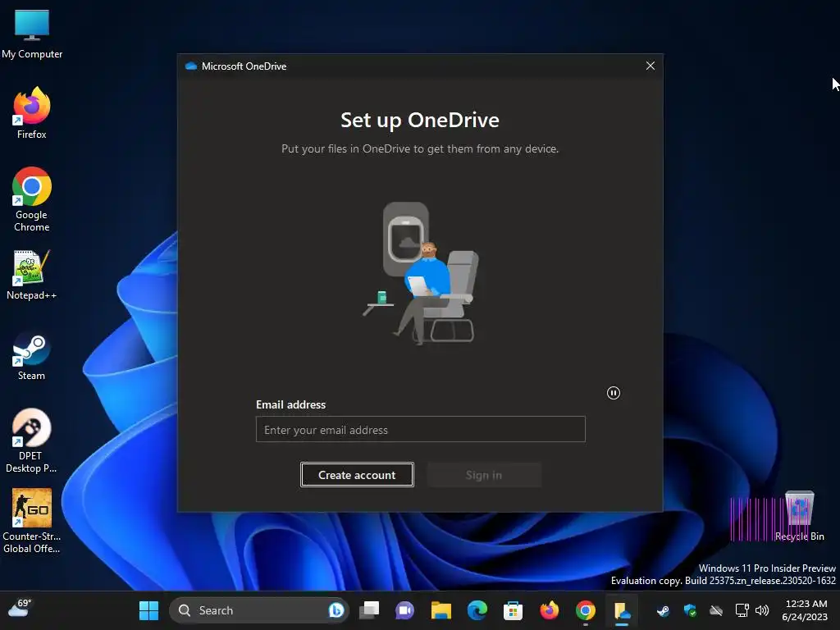
Task: Focus the email address input field
Action: click(421, 429)
